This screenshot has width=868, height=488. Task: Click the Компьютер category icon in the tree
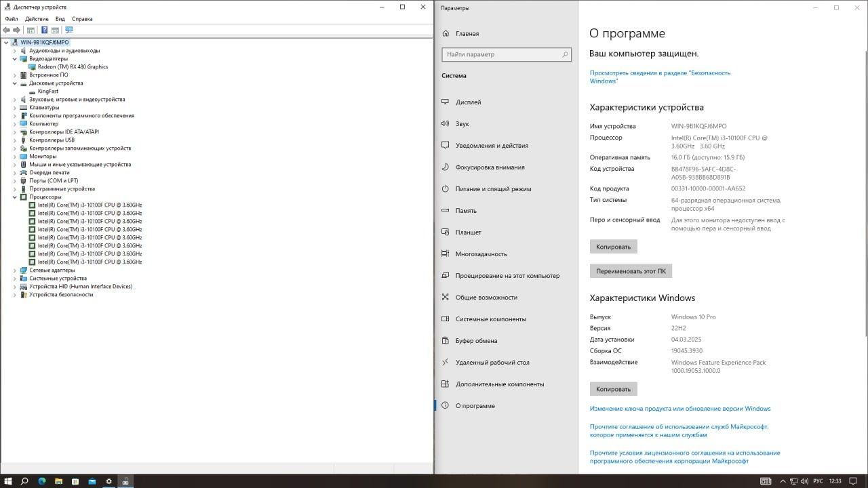click(x=24, y=123)
